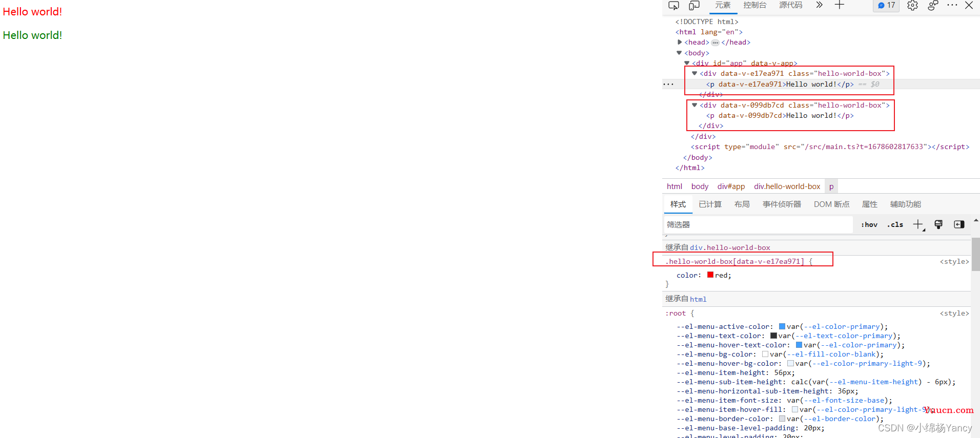This screenshot has height=438, width=980.
Task: Click the send feedback icon
Action: coord(933,6)
